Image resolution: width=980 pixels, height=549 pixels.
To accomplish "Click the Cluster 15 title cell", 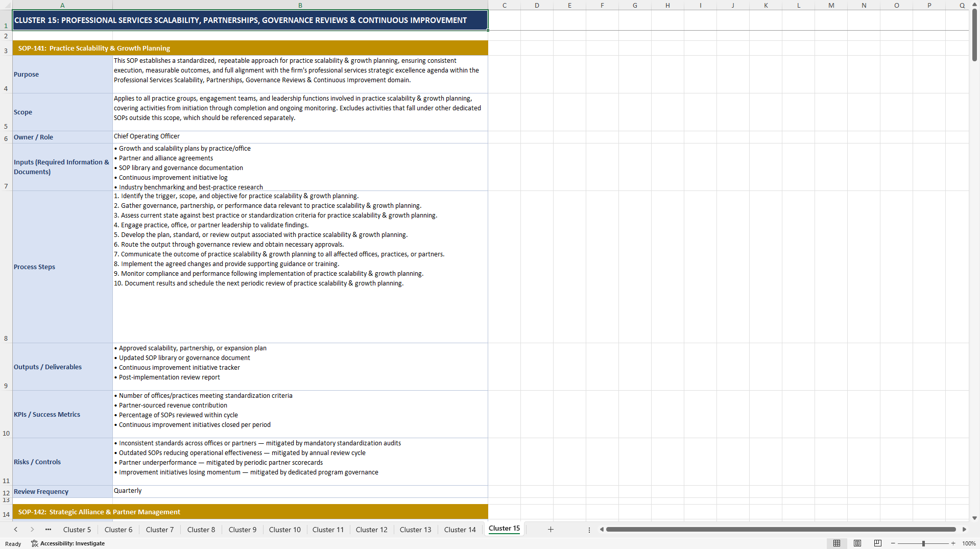I will [250, 20].
